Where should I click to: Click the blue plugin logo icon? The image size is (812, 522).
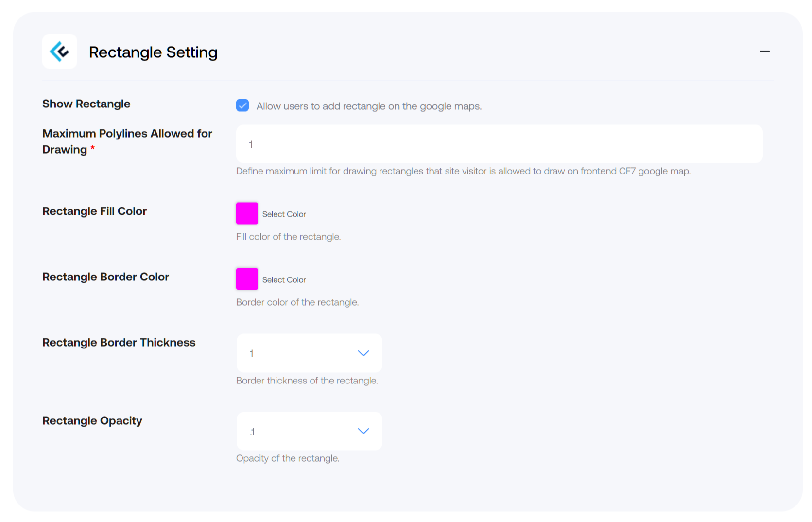[59, 52]
